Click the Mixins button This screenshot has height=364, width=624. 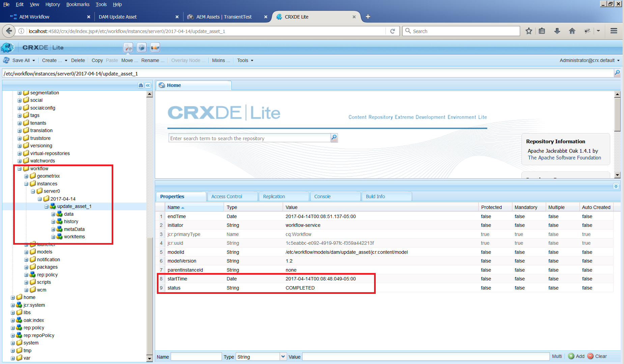point(221,60)
